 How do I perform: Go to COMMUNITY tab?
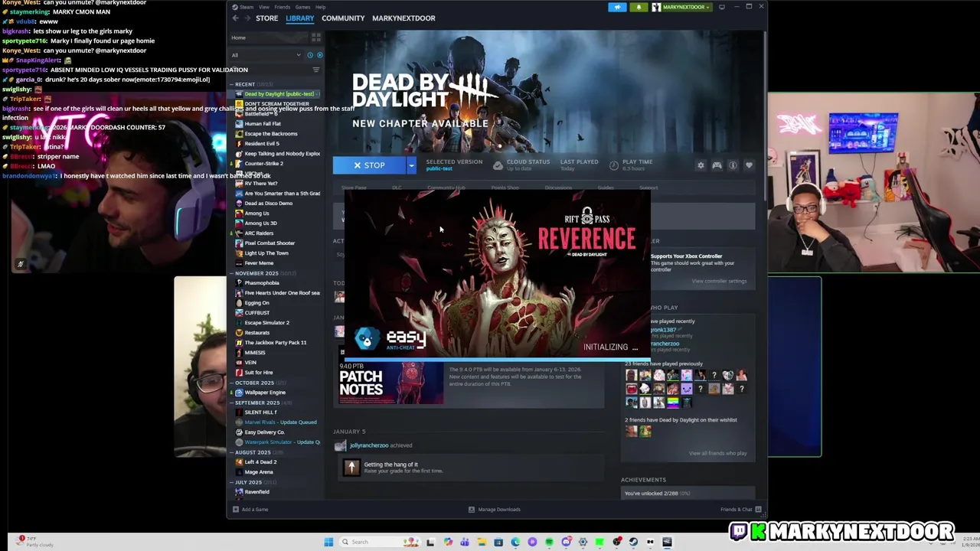pyautogui.click(x=343, y=18)
